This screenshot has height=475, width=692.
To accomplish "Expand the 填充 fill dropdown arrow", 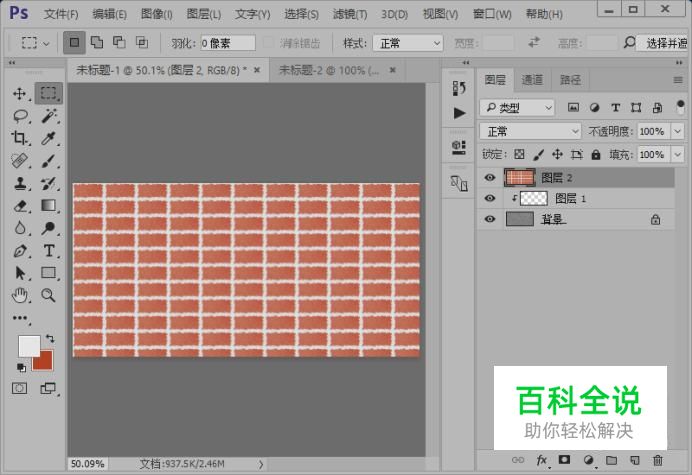I will pyautogui.click(x=677, y=155).
